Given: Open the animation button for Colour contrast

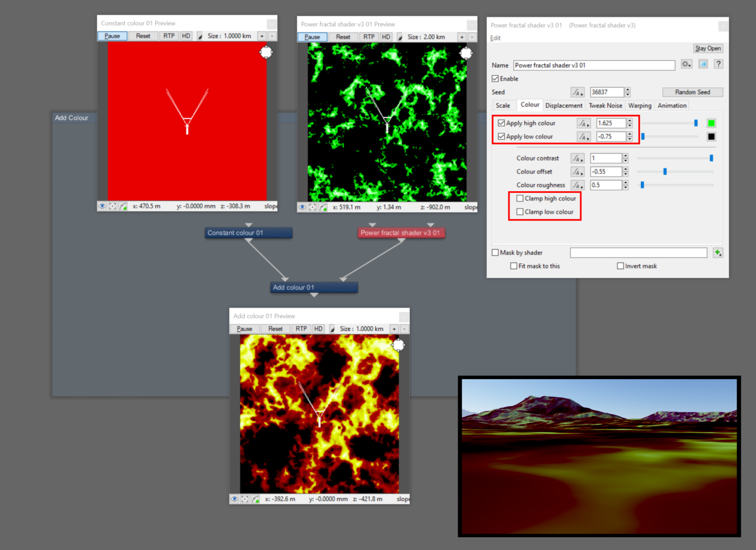Looking at the screenshot, I should 577,158.
